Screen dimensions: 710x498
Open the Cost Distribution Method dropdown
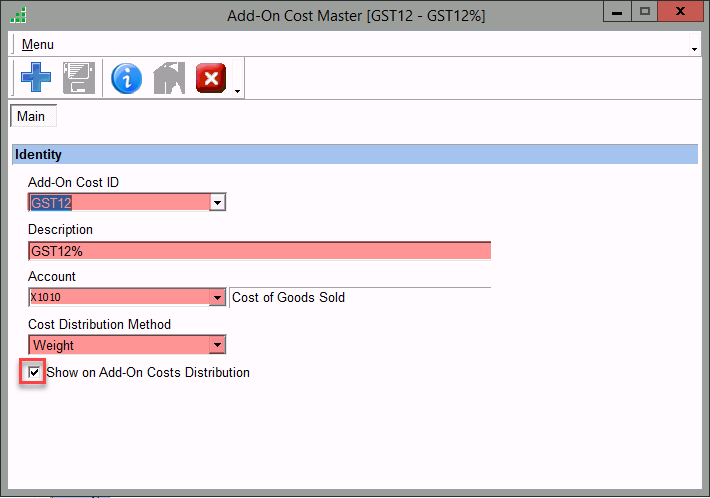tap(217, 346)
